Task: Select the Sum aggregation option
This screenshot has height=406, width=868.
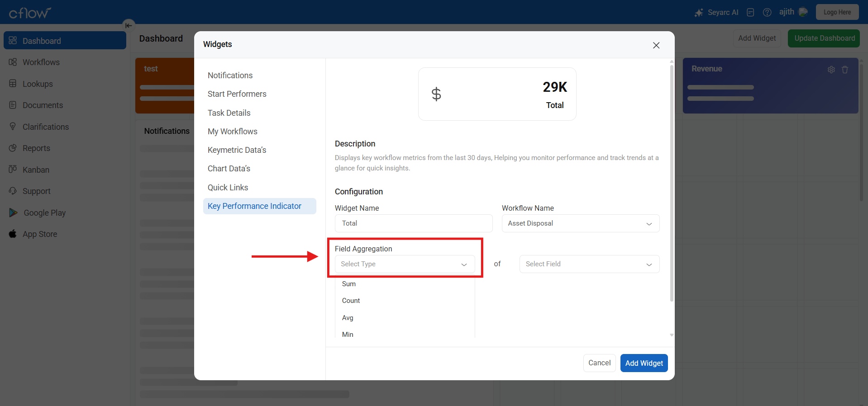Action: (x=349, y=284)
